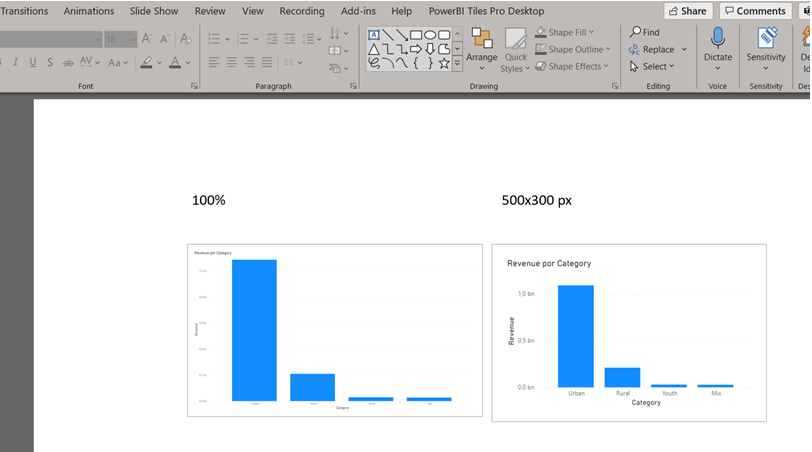The image size is (812, 452).
Task: Click the Share button
Action: point(687,11)
